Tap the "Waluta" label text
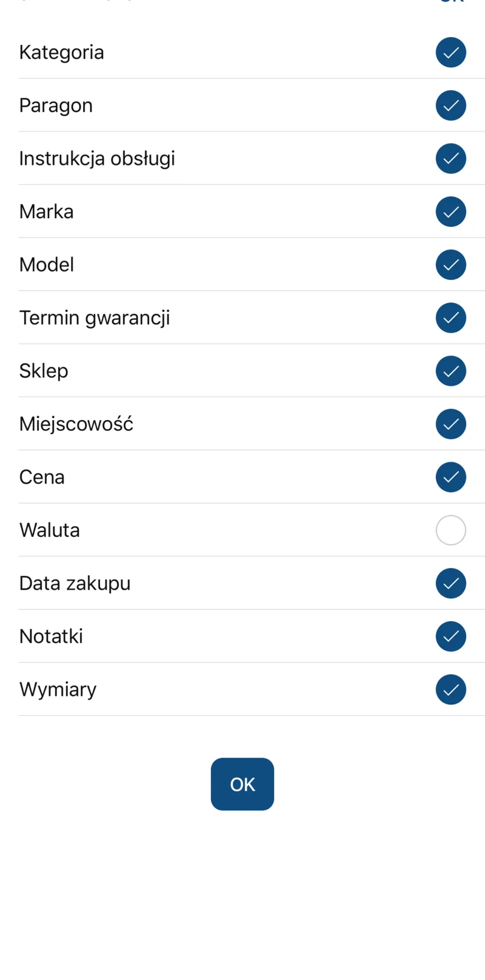The height and width of the screenshot is (980, 485). [50, 530]
